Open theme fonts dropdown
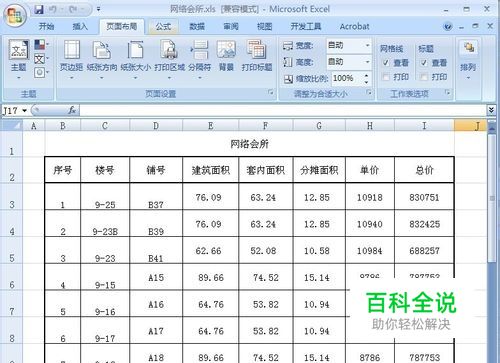500x363 pixels. coord(41,59)
